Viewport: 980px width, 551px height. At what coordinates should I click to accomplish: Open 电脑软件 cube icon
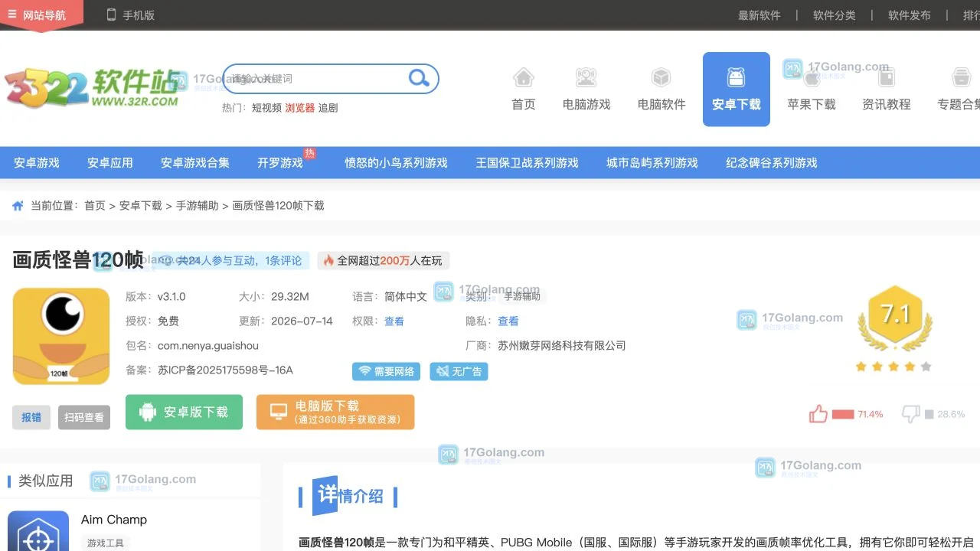661,89
